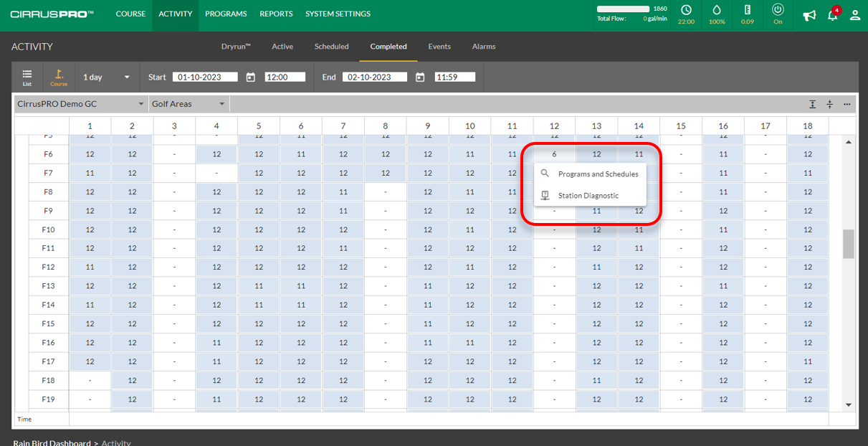Screen dimensions: 868x446
Task: Switch to the Alarms tab
Action: (484, 47)
